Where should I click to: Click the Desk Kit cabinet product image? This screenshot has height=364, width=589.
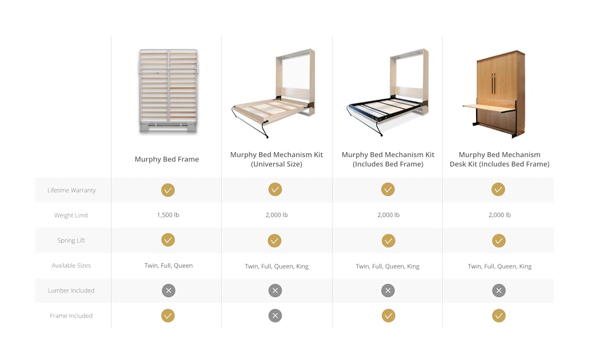pyautogui.click(x=494, y=94)
